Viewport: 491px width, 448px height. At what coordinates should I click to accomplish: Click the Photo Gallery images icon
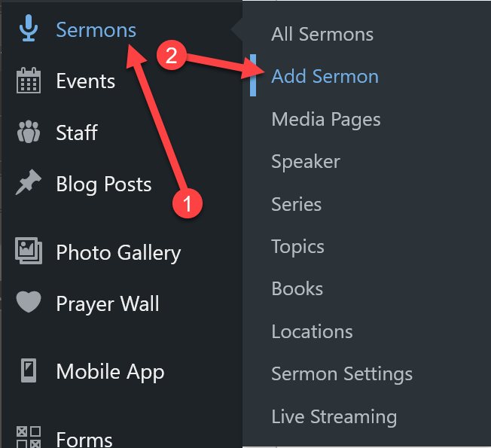(x=29, y=251)
